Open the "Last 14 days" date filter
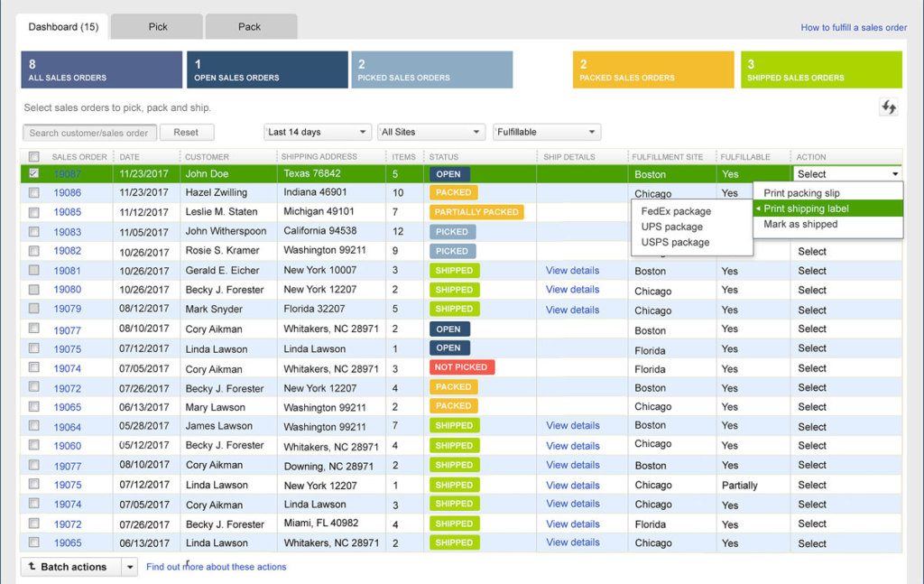The height and width of the screenshot is (584, 924). [x=317, y=131]
